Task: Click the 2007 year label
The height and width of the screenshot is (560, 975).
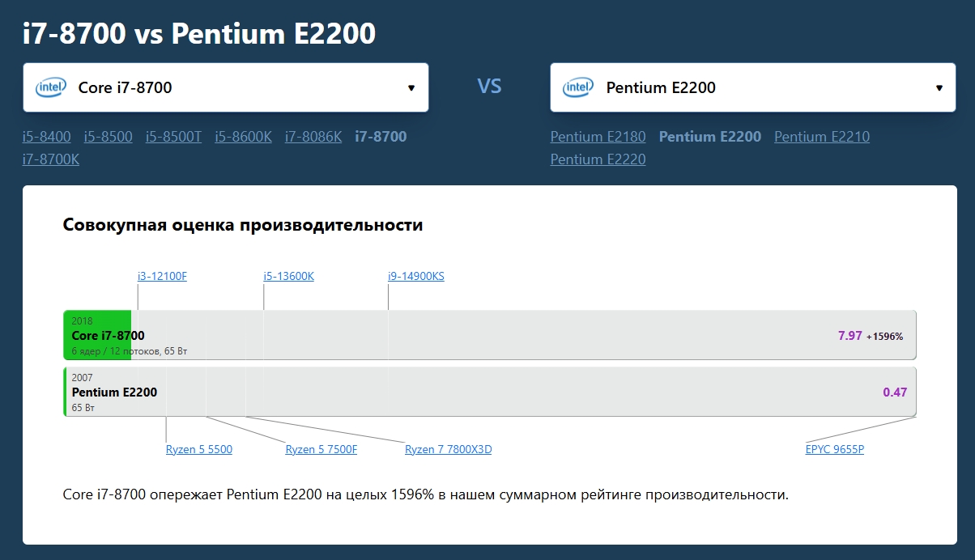Action: 82,378
